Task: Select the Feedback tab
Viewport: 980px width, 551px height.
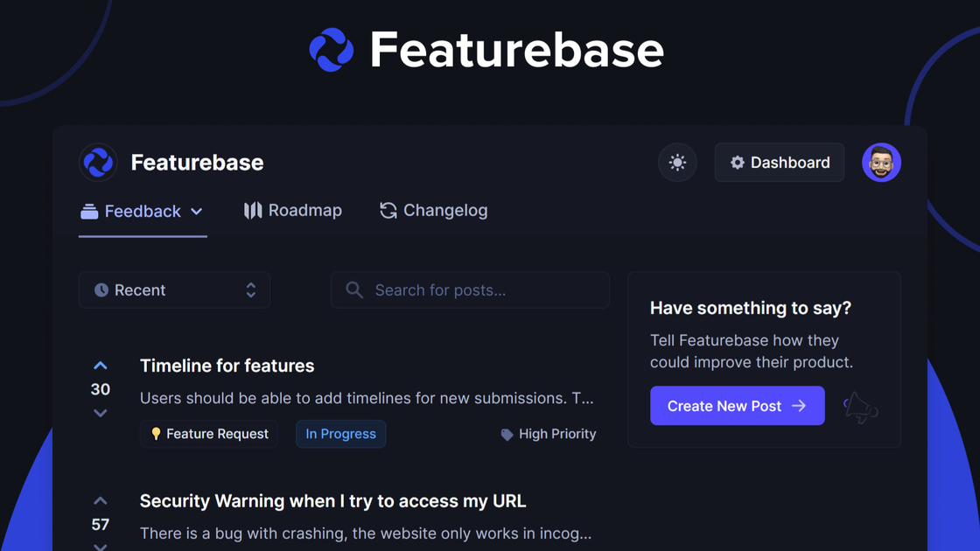Action: [x=131, y=212]
